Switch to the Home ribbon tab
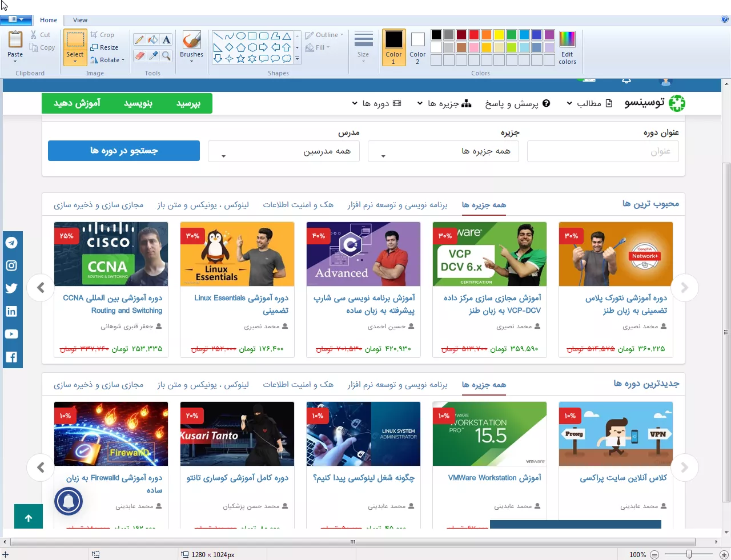The image size is (731, 560). [49, 20]
